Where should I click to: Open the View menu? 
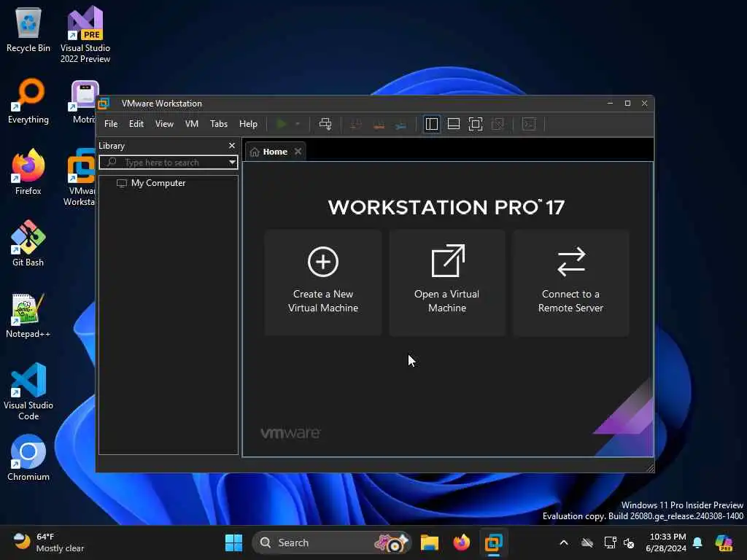164,124
